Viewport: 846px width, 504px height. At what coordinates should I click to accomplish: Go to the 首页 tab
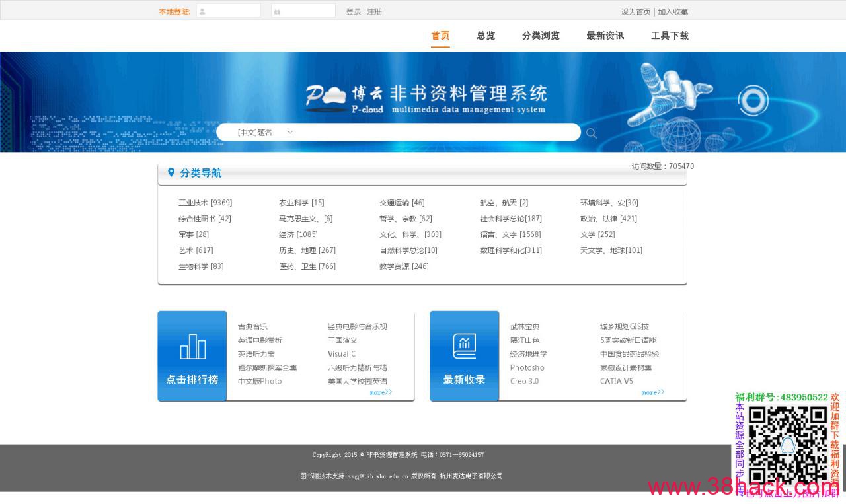[x=440, y=36]
